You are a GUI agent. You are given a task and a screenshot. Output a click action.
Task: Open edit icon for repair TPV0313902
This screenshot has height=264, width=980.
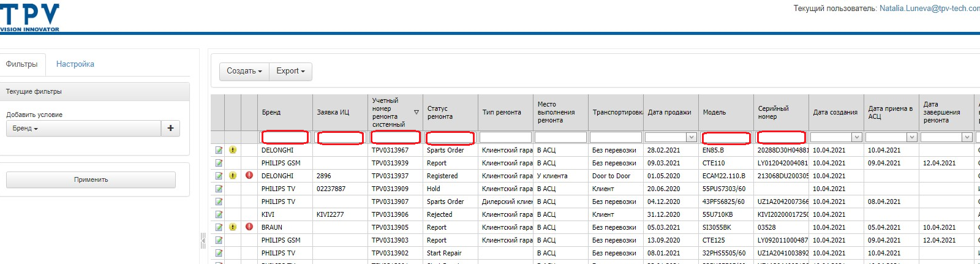(x=219, y=253)
